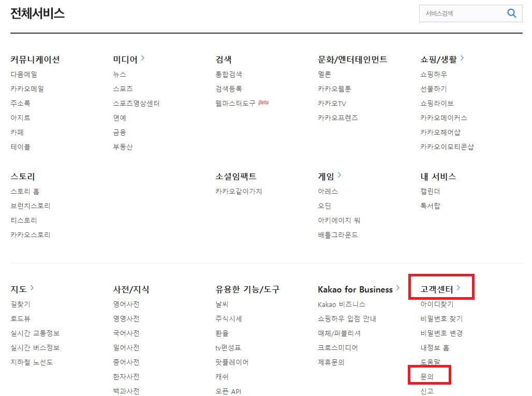Screen dimensions: 532x396
Task: Select the 검색등록 link
Action: click(229, 89)
